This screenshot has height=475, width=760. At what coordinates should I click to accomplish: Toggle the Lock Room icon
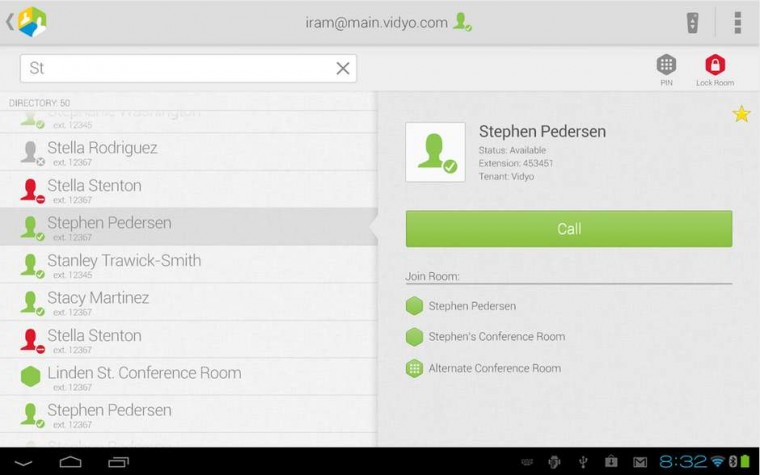(x=715, y=66)
